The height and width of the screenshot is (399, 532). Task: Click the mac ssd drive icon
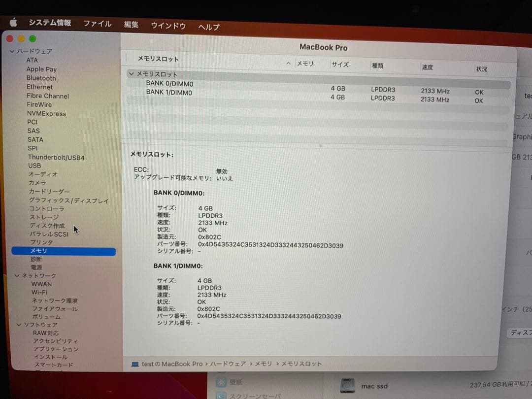coord(348,385)
